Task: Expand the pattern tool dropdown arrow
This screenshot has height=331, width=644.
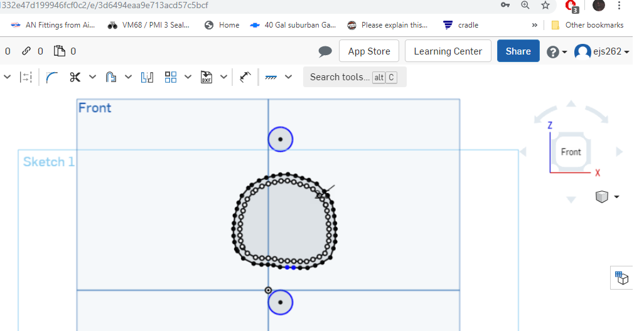Action: click(x=188, y=77)
